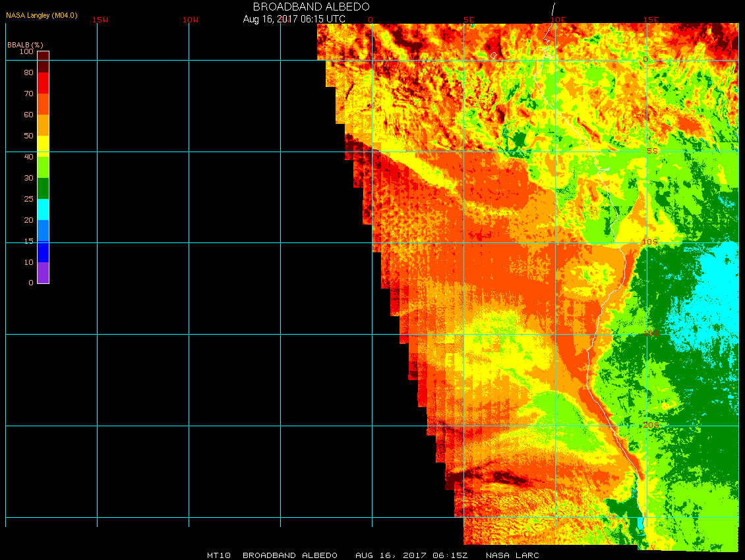Click the purple 0–10 swatch in the color bar
The height and width of the screenshot is (560, 745).
point(43,273)
